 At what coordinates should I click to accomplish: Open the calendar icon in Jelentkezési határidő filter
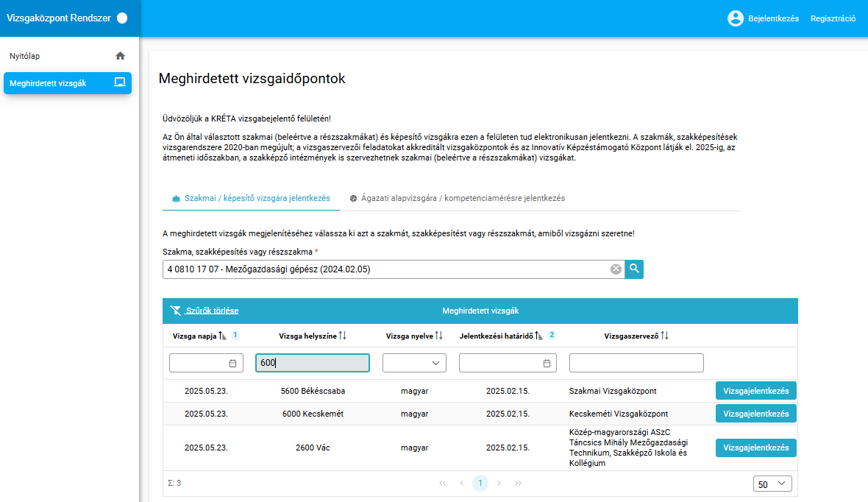(x=547, y=364)
